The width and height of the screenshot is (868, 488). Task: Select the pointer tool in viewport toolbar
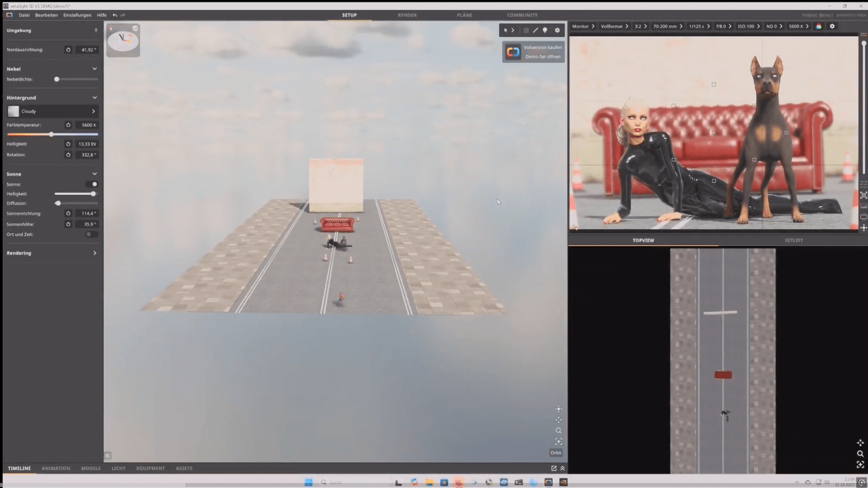click(x=506, y=30)
